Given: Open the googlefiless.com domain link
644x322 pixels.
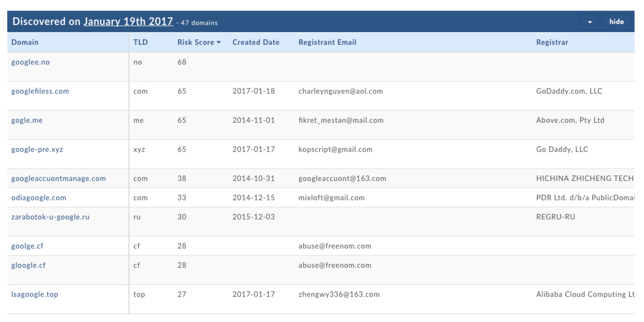Looking at the screenshot, I should pyautogui.click(x=40, y=91).
